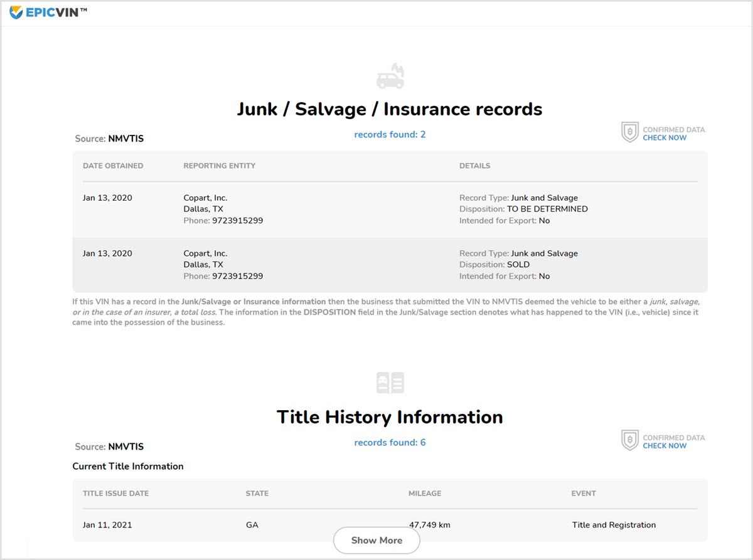This screenshot has height=560, width=753.
Task: Click 'Source: NMVTIS' above Title History table
Action: (x=109, y=446)
